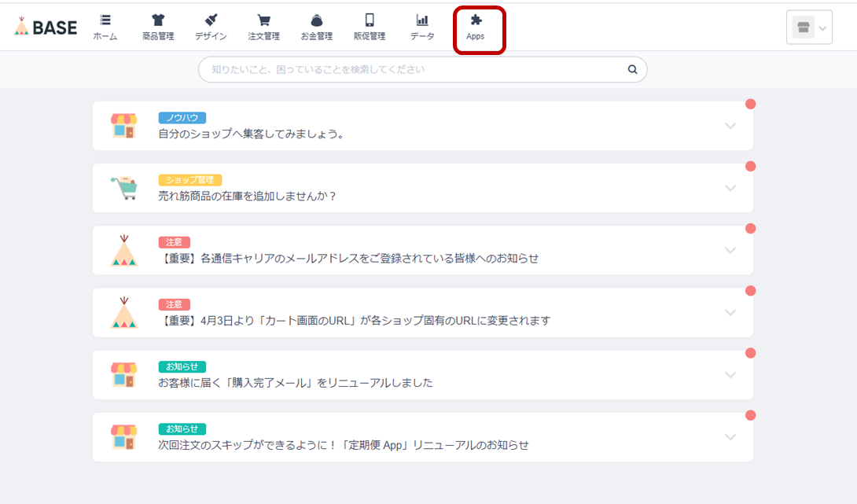Click shop icon beside 購入完了メール notice
The height and width of the screenshot is (504, 857).
click(124, 375)
